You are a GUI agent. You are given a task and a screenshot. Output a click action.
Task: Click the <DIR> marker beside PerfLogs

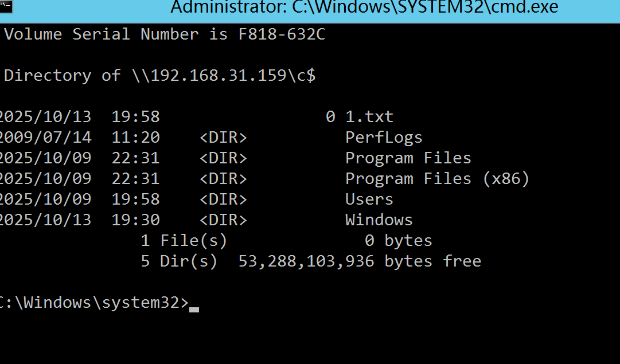pos(223,138)
